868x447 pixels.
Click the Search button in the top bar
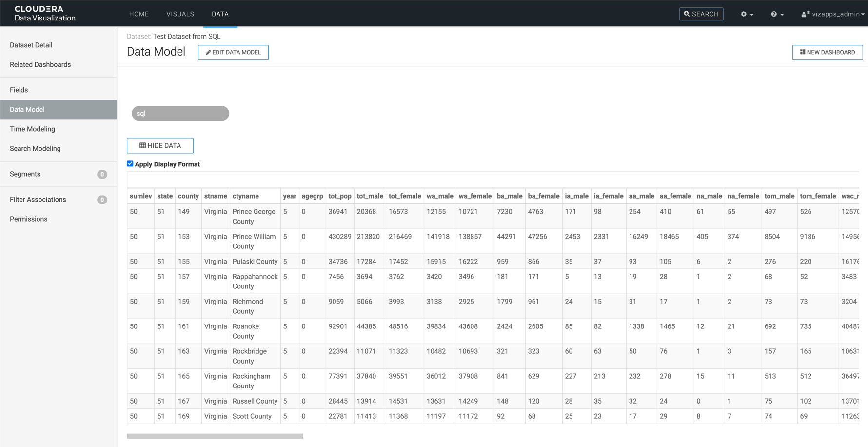tap(701, 14)
